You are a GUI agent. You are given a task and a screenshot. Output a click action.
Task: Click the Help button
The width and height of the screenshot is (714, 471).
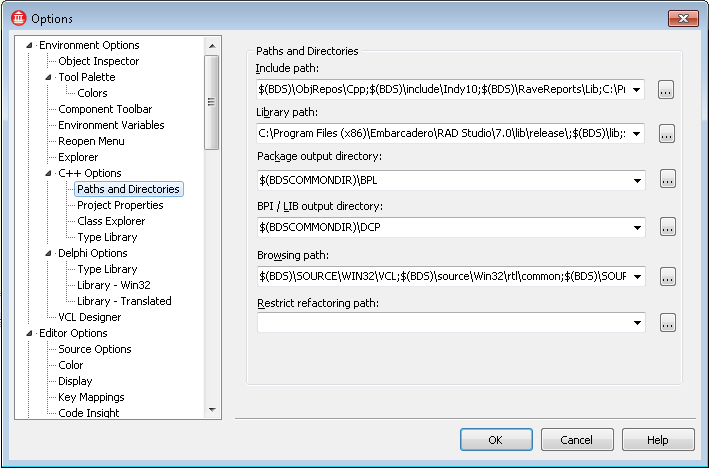point(657,440)
